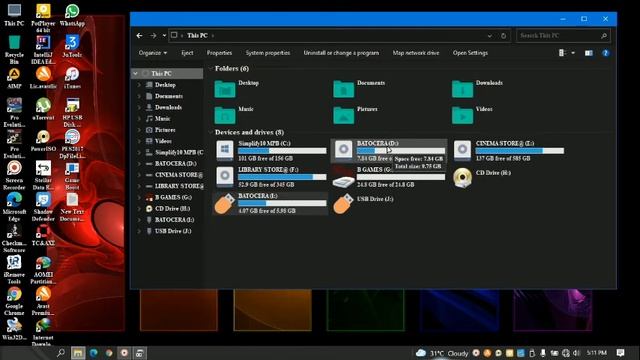Open the Recycle Bin desktop icon
Image resolution: width=640 pixels, height=360 pixels.
(x=14, y=50)
